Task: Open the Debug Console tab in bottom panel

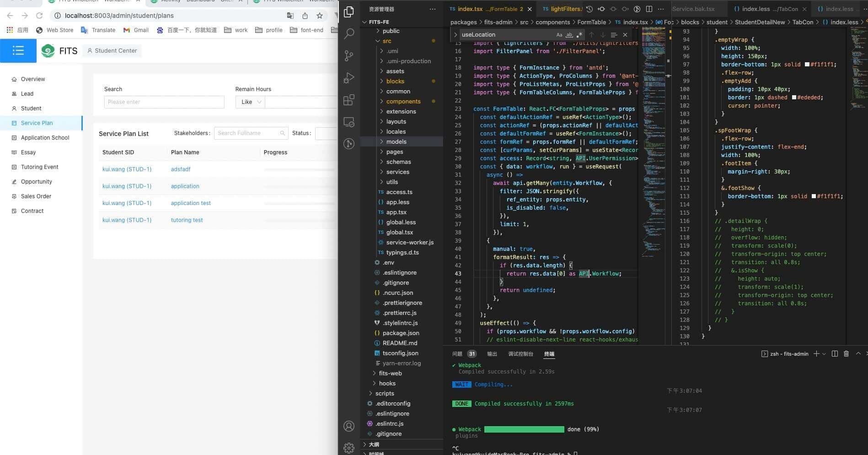Action: point(520,354)
